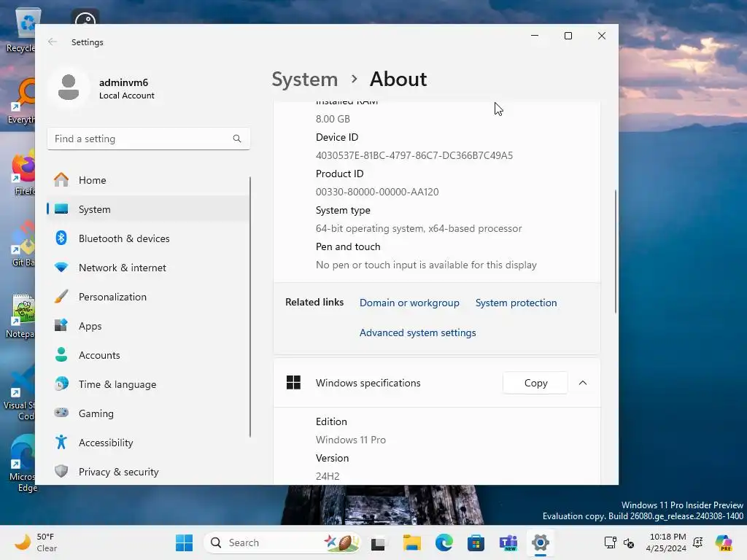Click the Windows specifications logo icon
Image resolution: width=747 pixels, height=560 pixels.
coord(293,382)
